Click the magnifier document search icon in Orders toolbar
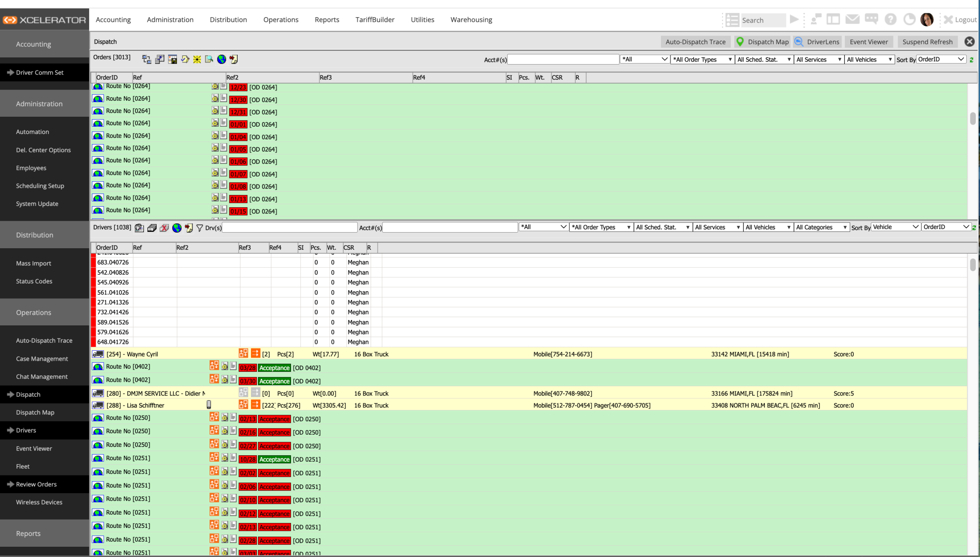Screen dimensions: 980x557 pos(209,59)
